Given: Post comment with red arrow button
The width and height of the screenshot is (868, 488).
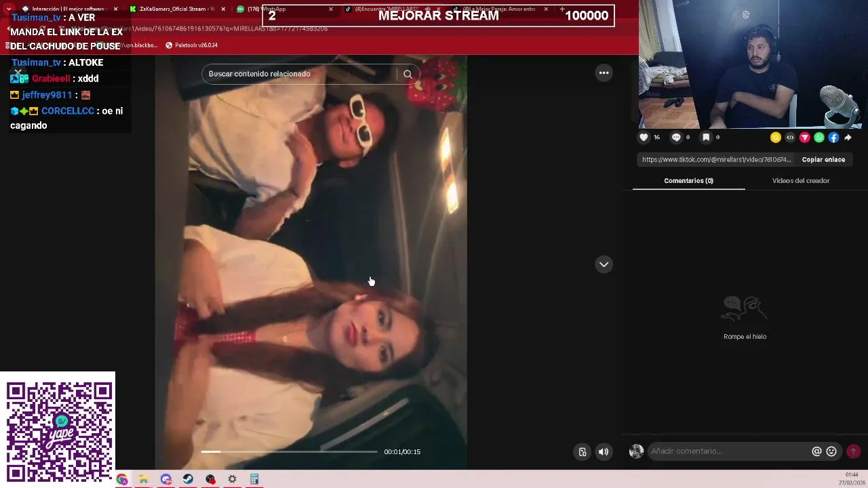Looking at the screenshot, I should pyautogui.click(x=854, y=451).
